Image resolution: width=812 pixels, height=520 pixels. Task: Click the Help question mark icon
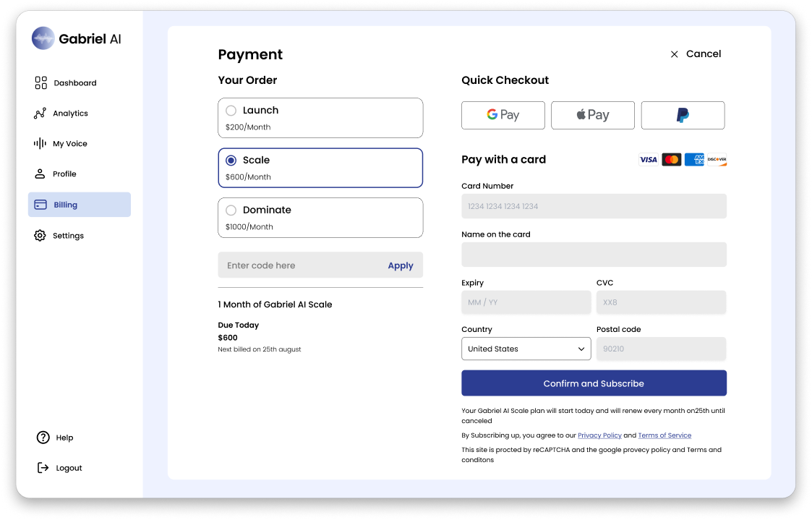pyautogui.click(x=43, y=438)
